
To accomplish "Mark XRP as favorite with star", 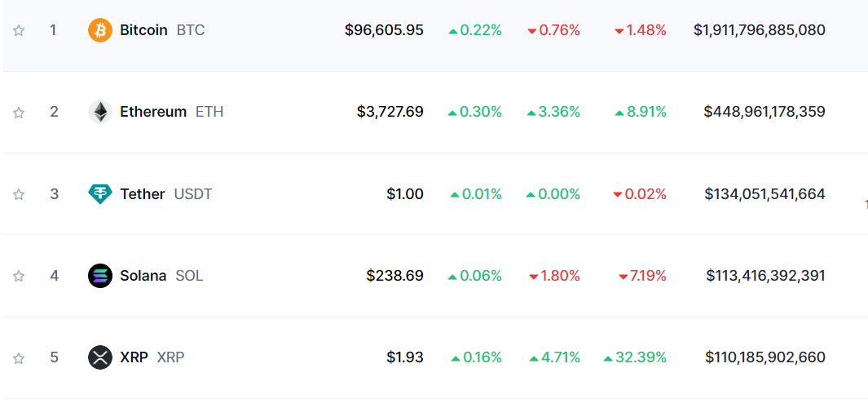I will (x=19, y=357).
